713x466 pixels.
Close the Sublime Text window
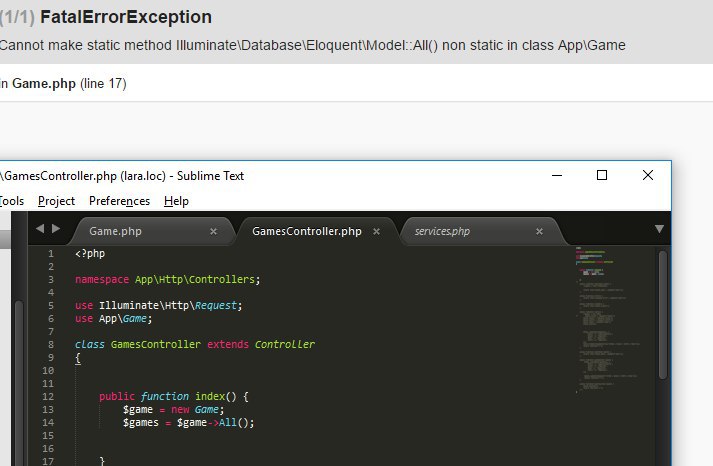648,175
